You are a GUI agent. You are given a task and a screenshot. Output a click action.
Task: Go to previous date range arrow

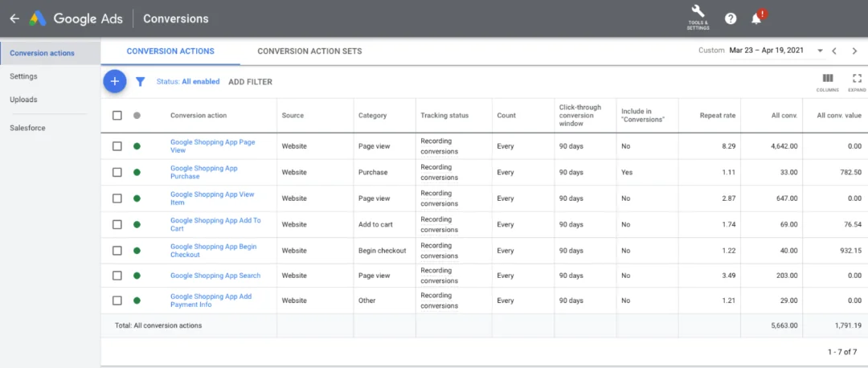(834, 51)
